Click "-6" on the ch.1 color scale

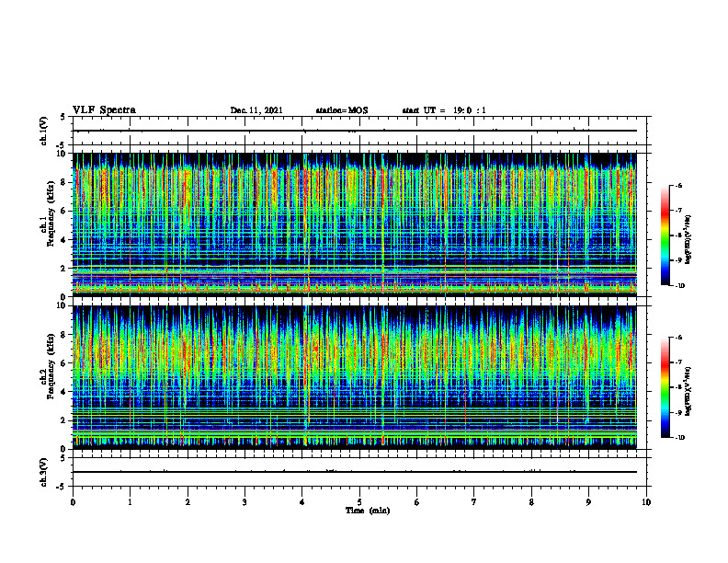678,185
